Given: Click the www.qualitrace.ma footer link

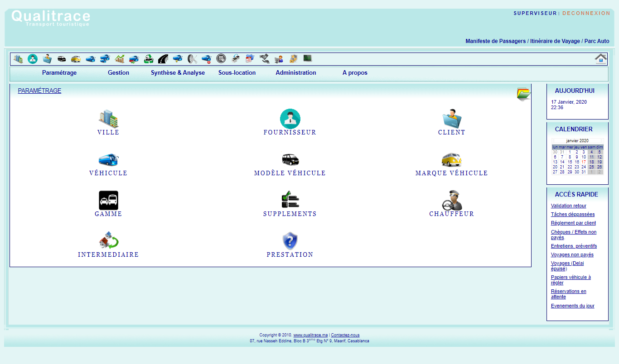Looking at the screenshot, I should coord(310,335).
